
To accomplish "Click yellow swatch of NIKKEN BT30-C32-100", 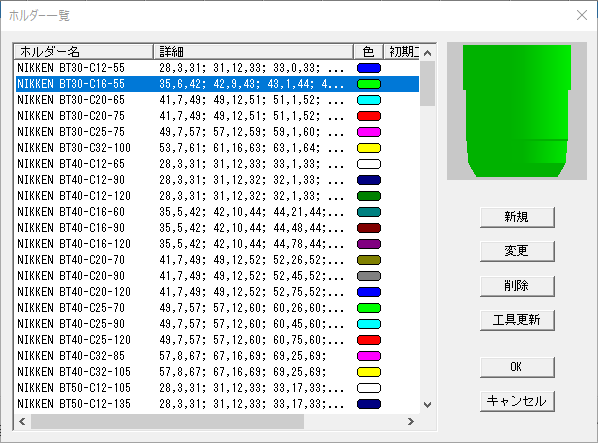I will (x=369, y=148).
